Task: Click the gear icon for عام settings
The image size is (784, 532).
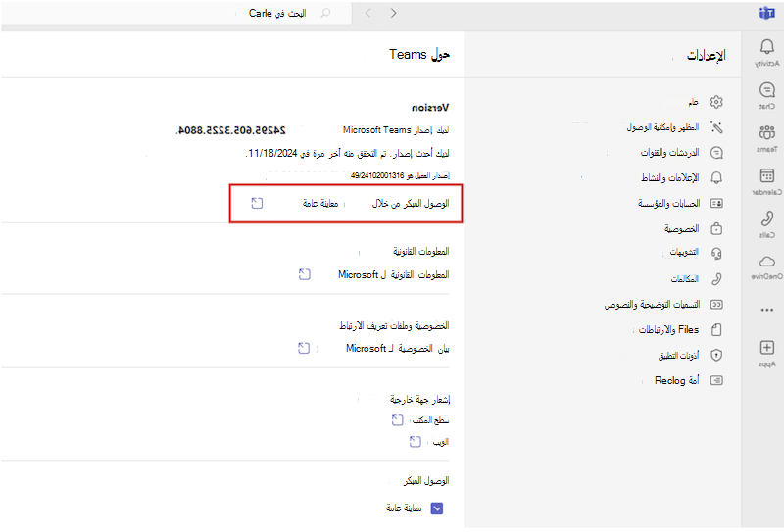Action: click(716, 102)
